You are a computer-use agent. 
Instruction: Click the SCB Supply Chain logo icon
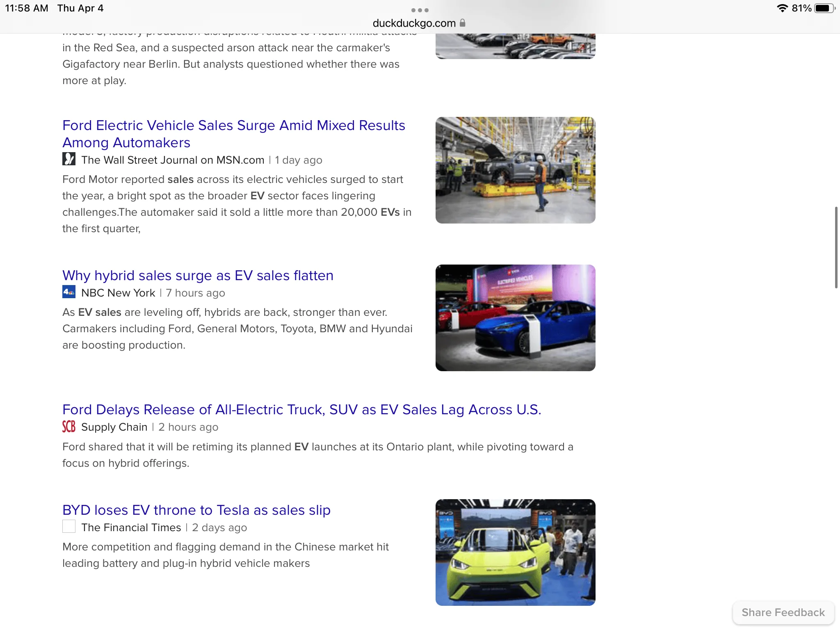[69, 427]
